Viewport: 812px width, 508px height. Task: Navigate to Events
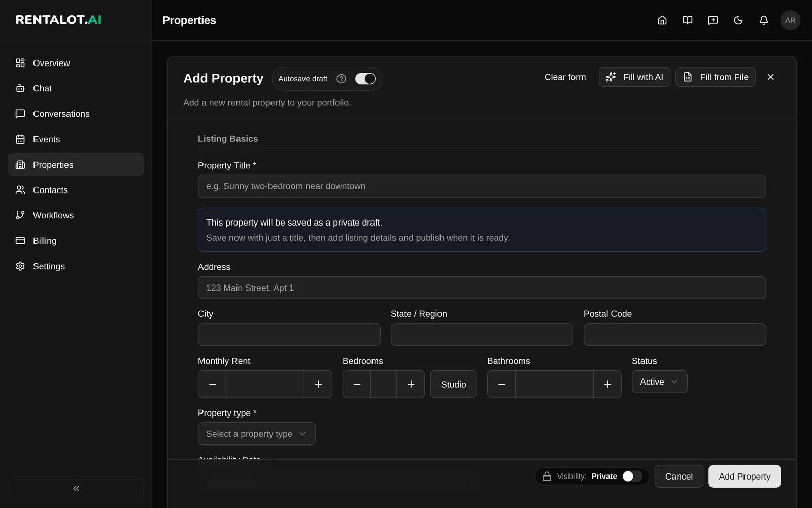[76, 139]
